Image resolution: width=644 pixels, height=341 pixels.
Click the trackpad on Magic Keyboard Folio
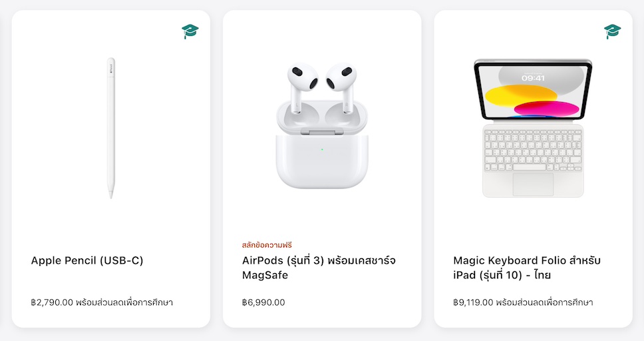coord(533,184)
